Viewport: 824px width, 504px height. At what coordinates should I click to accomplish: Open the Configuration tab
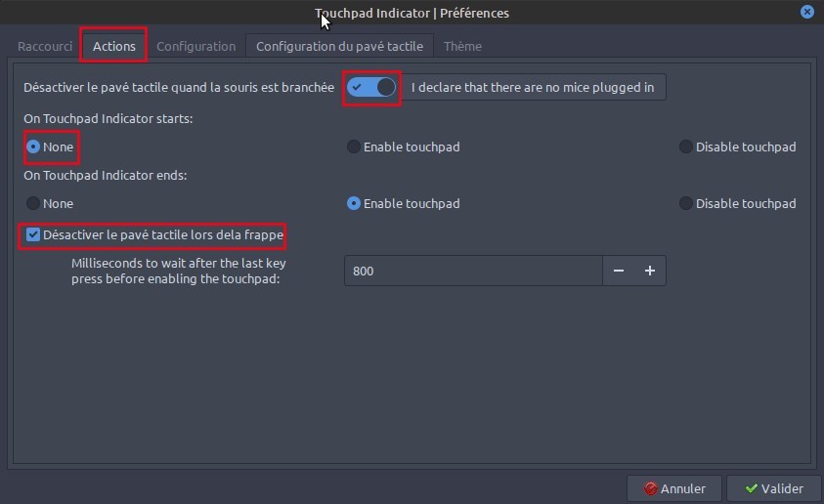pos(196,46)
